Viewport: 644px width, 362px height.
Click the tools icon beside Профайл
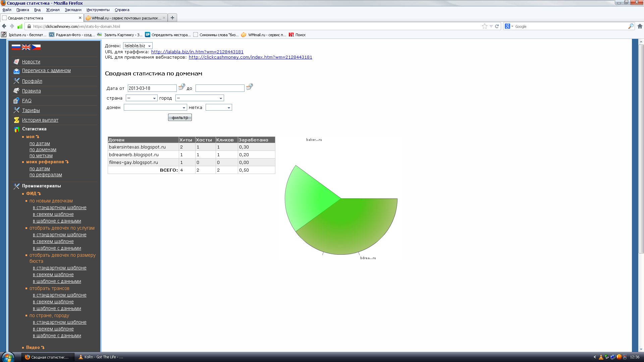[x=16, y=81]
